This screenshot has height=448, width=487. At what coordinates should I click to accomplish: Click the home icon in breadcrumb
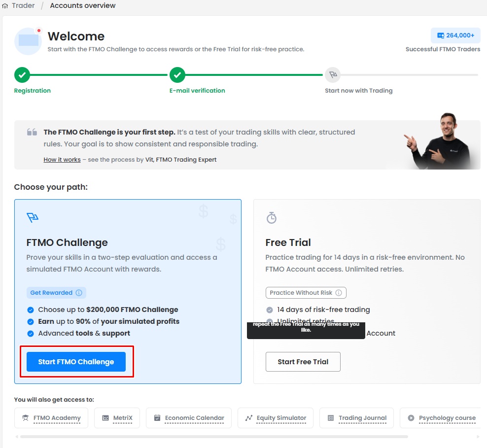pyautogui.click(x=5, y=6)
